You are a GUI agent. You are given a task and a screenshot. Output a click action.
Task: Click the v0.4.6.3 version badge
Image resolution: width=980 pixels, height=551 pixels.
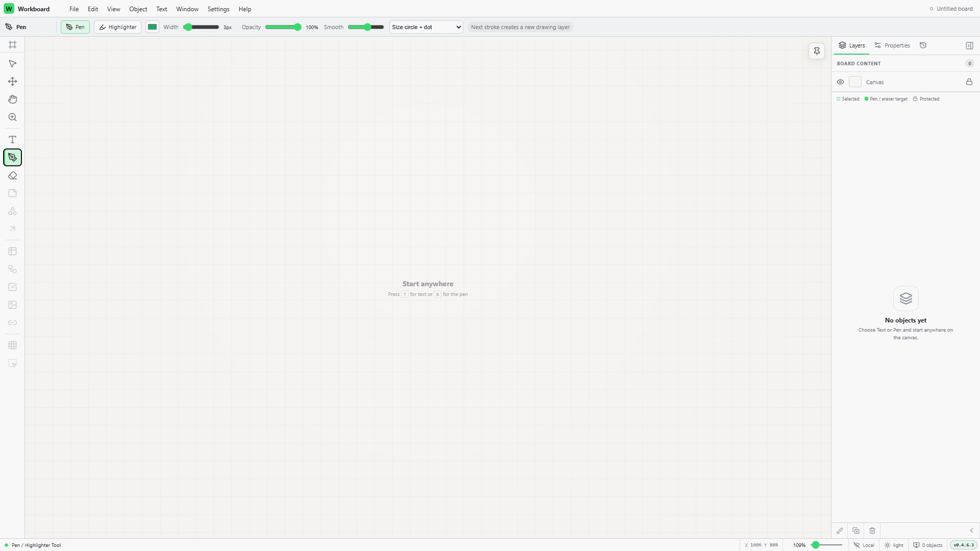pos(964,545)
